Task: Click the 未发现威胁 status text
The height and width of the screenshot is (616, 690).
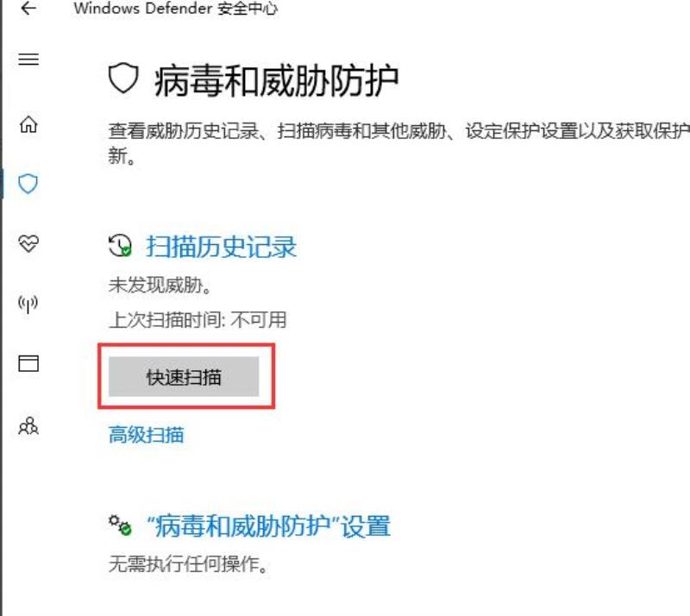Action: point(160,286)
